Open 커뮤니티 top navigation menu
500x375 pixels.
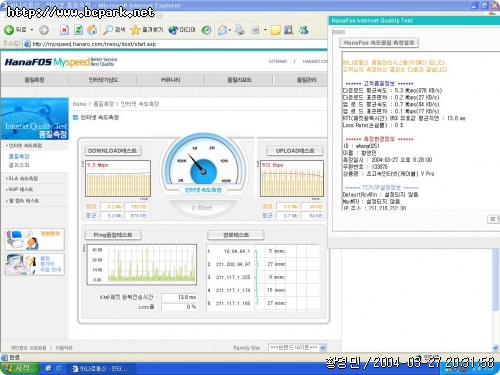pyautogui.click(x=171, y=80)
